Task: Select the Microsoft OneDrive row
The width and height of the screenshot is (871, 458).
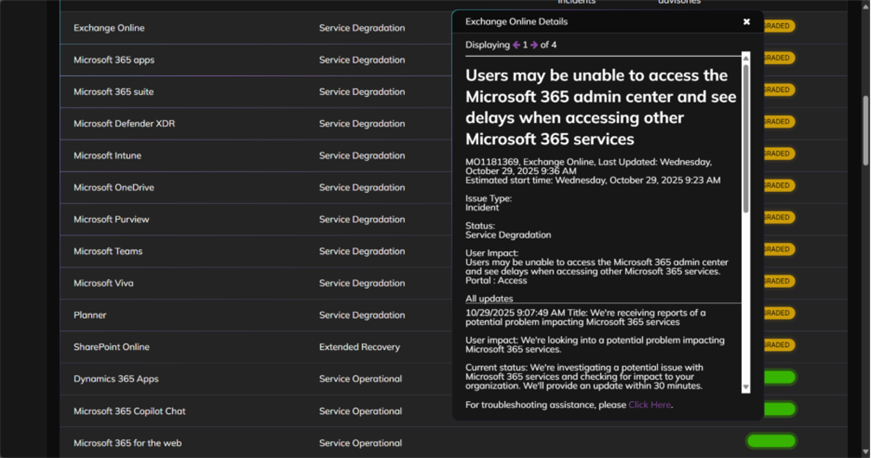Action: tap(454, 187)
